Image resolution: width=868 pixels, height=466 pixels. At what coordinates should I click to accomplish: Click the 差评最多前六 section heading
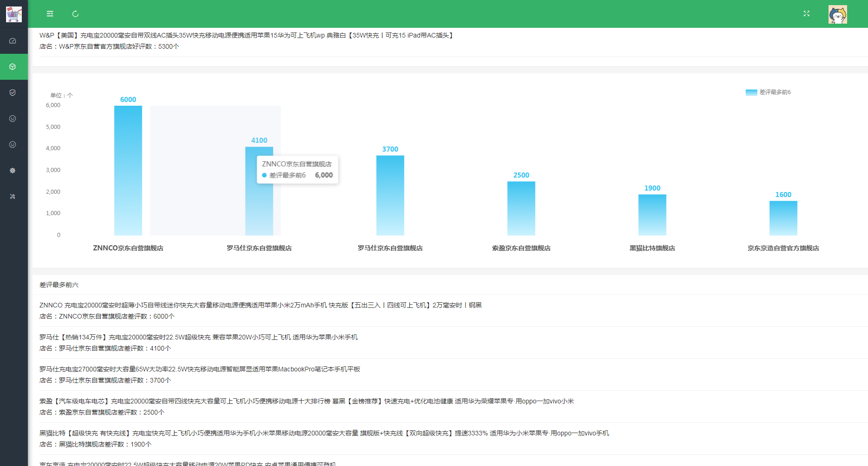point(59,285)
